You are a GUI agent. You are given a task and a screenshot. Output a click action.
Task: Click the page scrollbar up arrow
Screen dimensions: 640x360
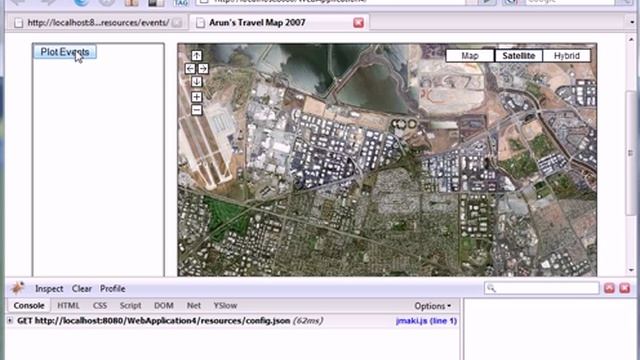point(631,39)
